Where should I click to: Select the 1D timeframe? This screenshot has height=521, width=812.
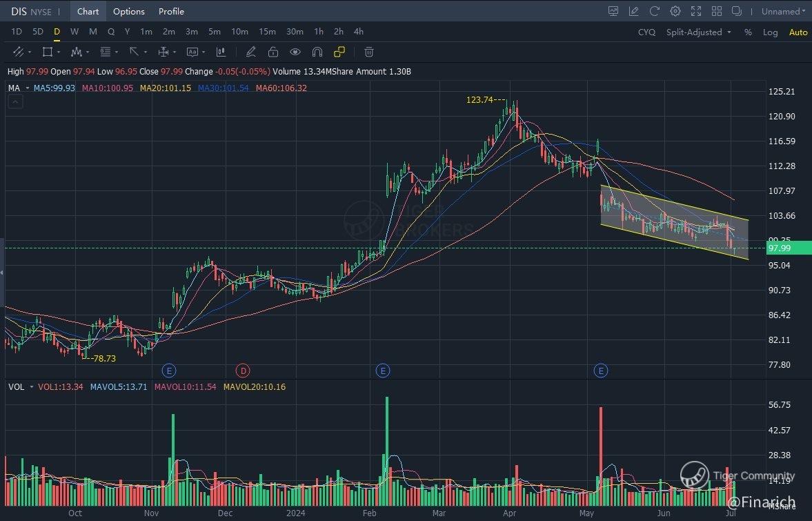(x=17, y=32)
